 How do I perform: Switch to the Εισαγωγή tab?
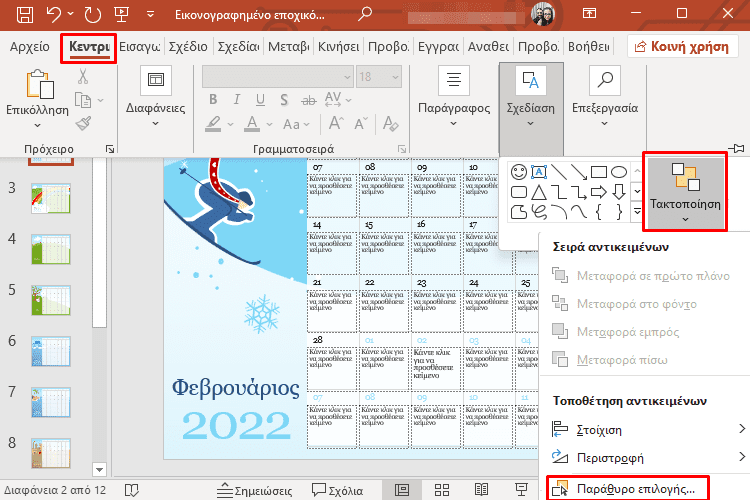point(140,46)
